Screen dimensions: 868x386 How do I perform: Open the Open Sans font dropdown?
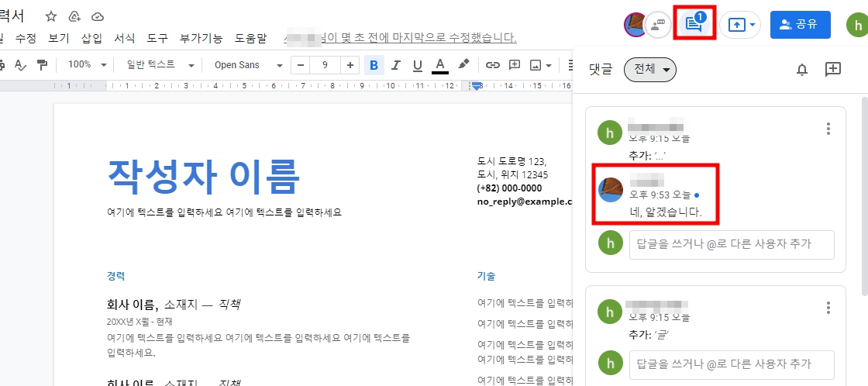click(x=249, y=65)
